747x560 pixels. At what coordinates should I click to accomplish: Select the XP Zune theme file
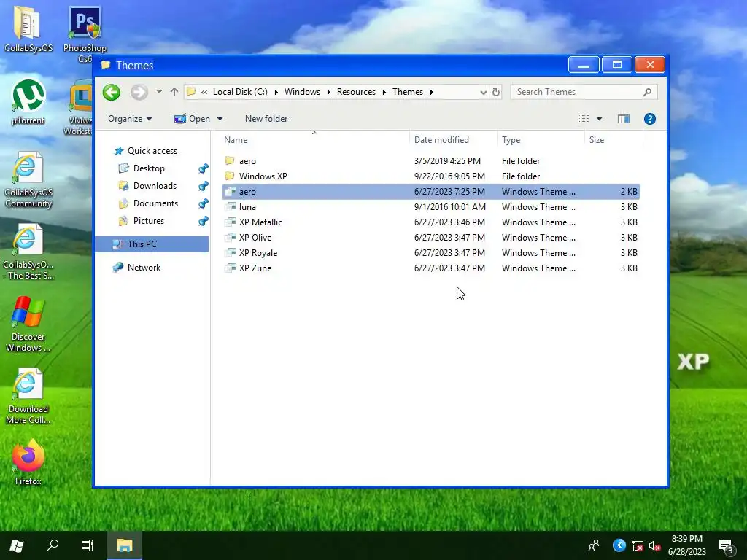[431, 268]
